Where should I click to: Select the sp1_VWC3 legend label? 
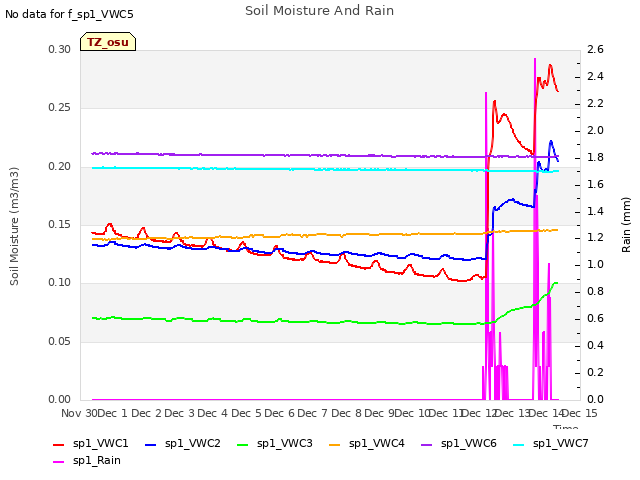pos(284,444)
